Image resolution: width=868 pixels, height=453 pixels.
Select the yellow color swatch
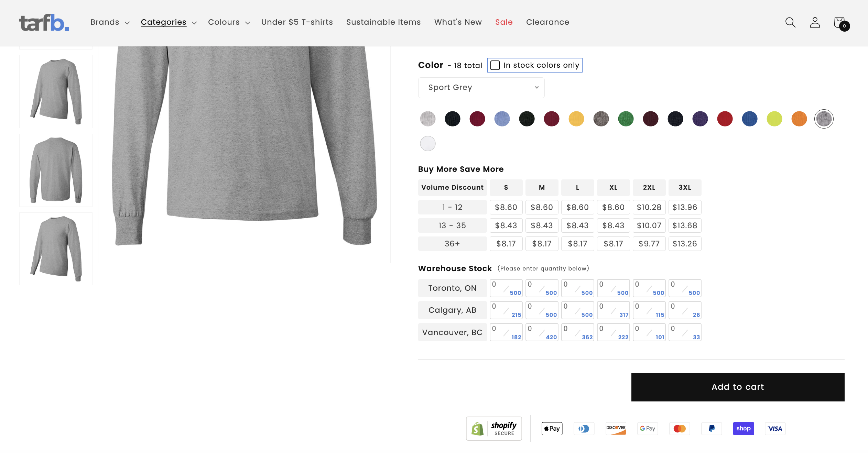coord(576,119)
